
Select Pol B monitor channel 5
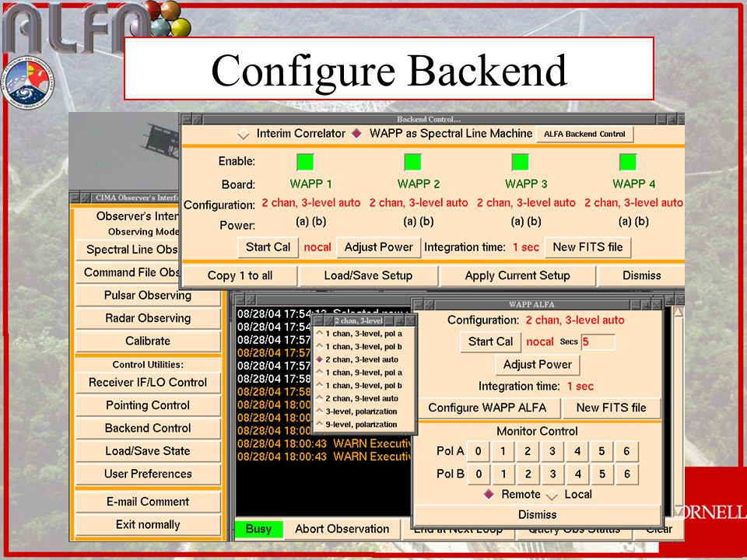point(602,474)
